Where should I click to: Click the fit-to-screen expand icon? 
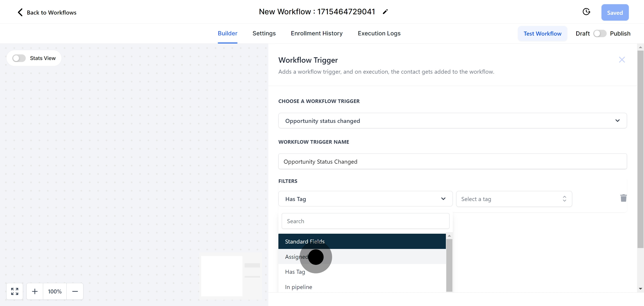pos(15,291)
